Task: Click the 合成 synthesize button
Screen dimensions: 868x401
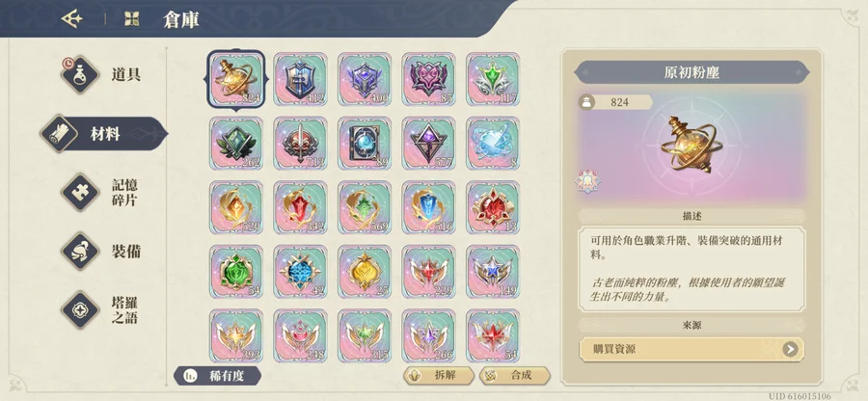Action: click(514, 376)
